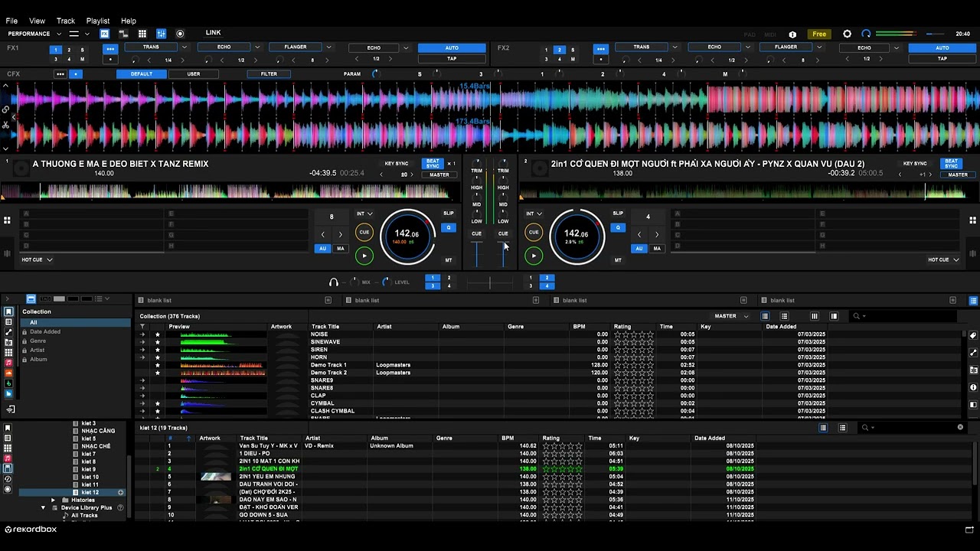Viewport: 980px width, 551px height.
Task: Click the CFX FILTER button
Action: click(x=269, y=74)
